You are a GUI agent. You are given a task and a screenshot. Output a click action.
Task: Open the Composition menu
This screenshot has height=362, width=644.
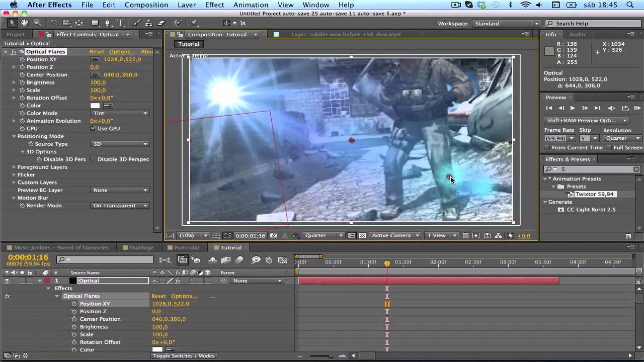click(146, 5)
